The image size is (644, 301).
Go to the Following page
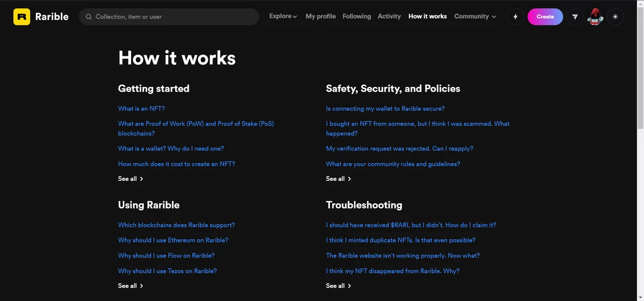click(x=356, y=17)
